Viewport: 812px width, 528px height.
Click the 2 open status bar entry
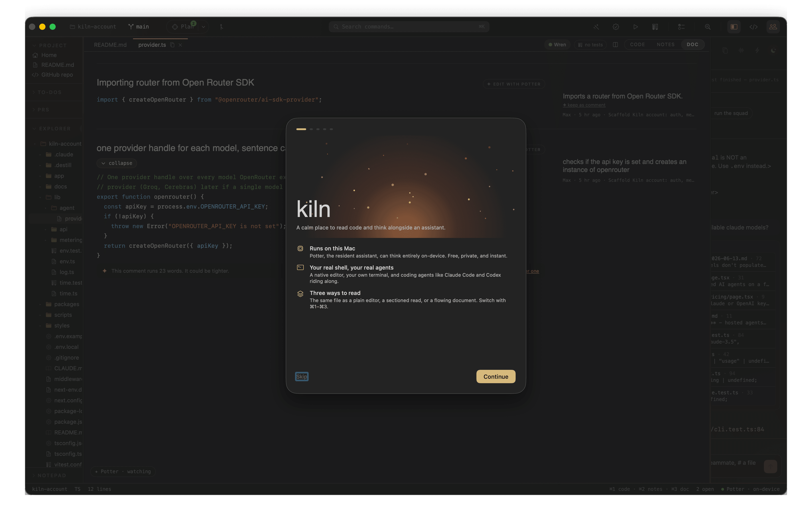(705, 489)
